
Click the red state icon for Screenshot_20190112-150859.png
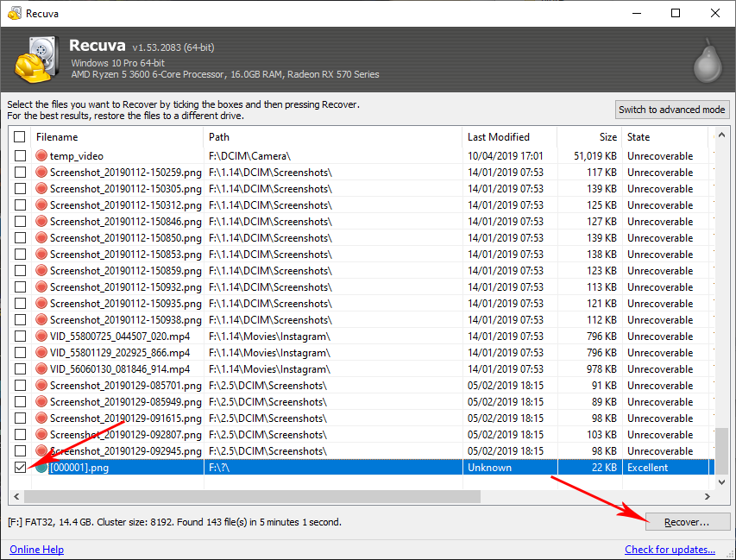41,270
